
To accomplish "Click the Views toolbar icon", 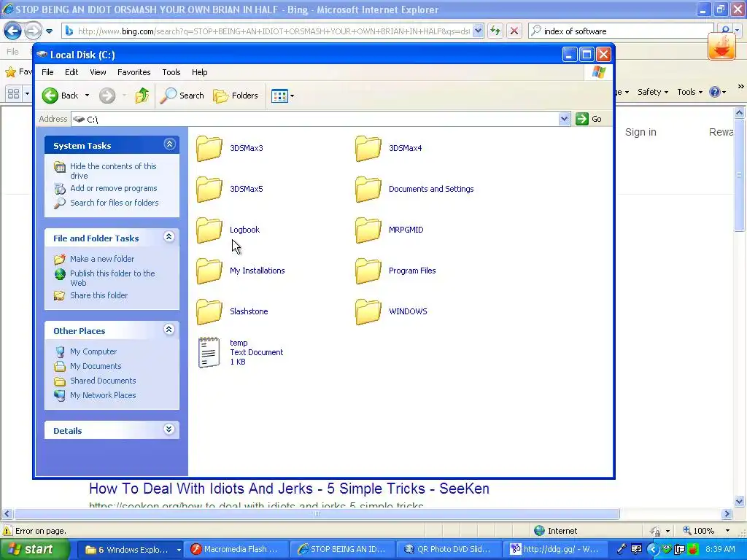I will click(279, 96).
